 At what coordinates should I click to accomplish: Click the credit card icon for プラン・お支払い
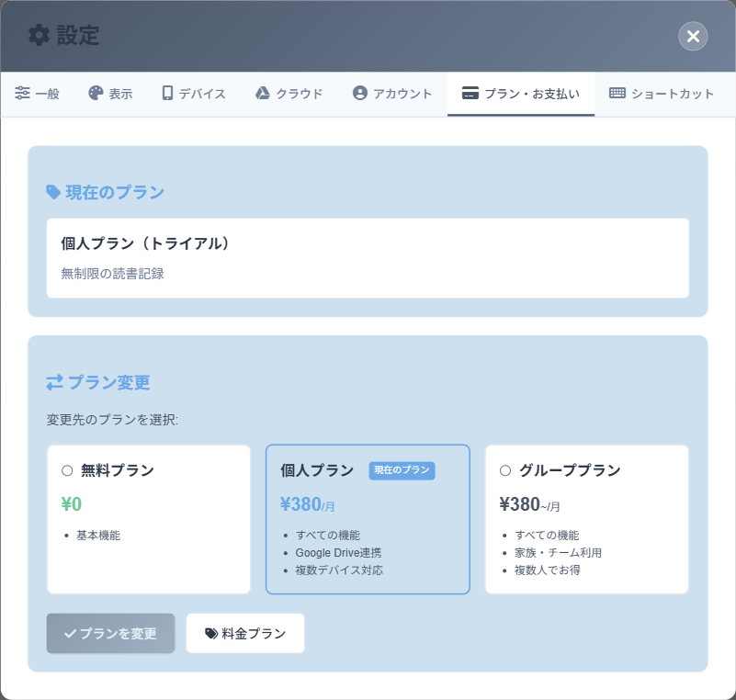pos(470,92)
